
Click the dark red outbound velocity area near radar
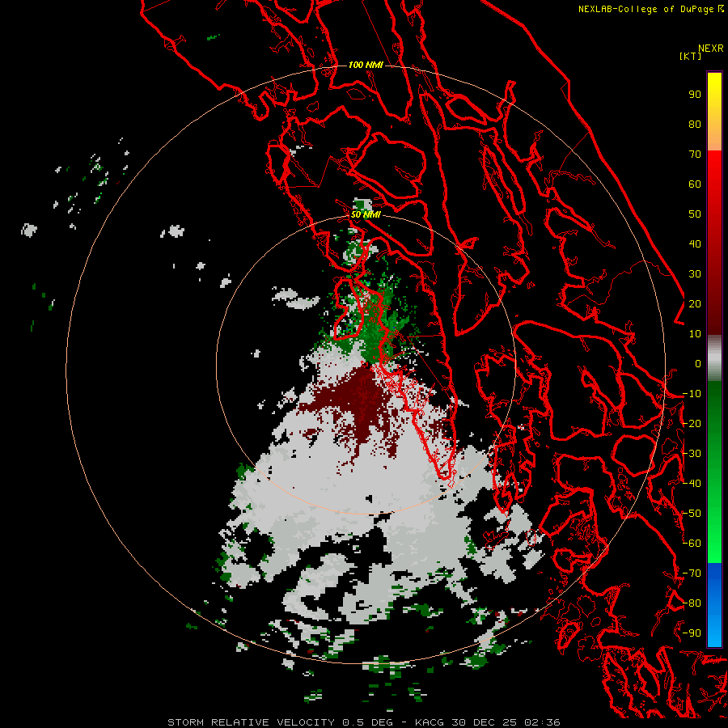coord(360,395)
